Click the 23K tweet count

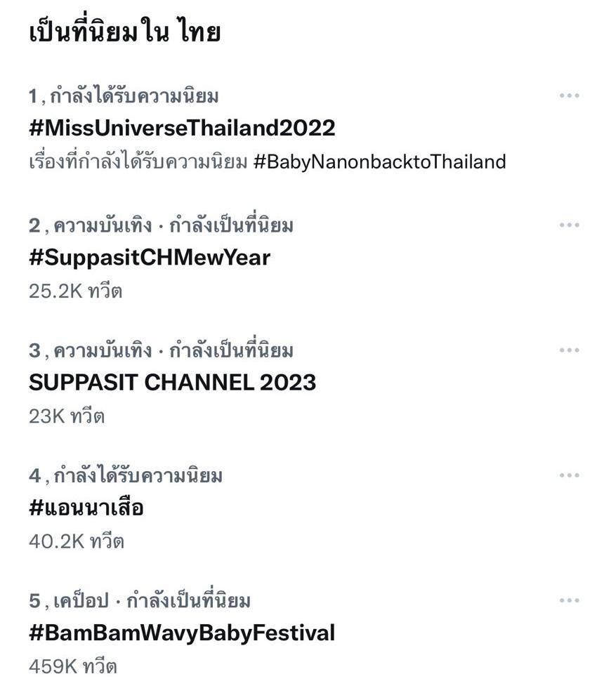[67, 416]
